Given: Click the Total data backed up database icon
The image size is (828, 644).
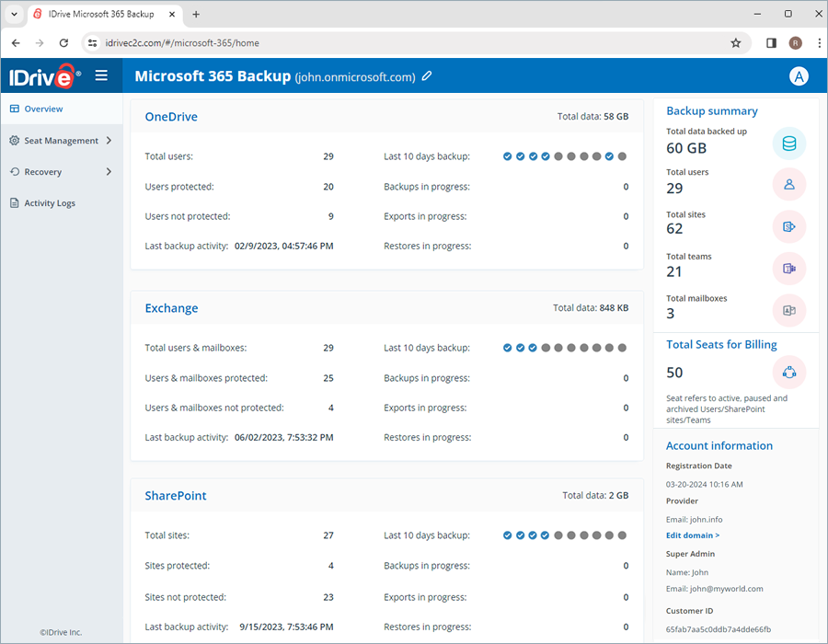Looking at the screenshot, I should click(789, 143).
